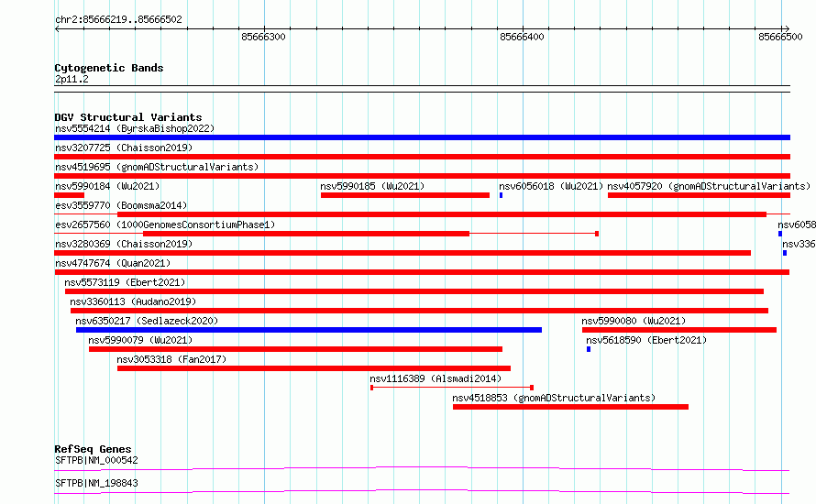816x504 pixels.
Task: Click the DGV Structural Variants track heading
Action: (128, 117)
